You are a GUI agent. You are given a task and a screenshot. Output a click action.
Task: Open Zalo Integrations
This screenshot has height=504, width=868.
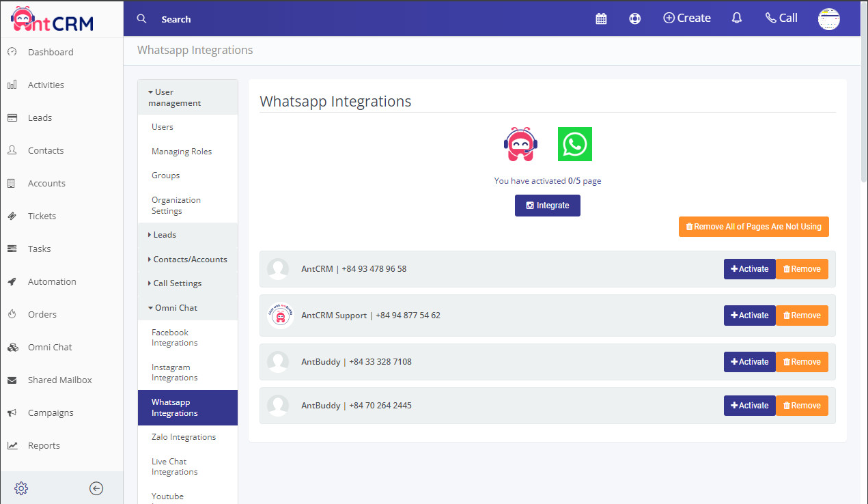point(184,436)
